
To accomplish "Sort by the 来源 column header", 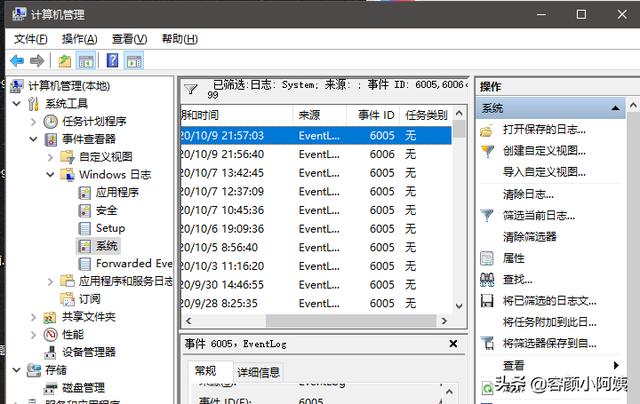I will (x=320, y=115).
